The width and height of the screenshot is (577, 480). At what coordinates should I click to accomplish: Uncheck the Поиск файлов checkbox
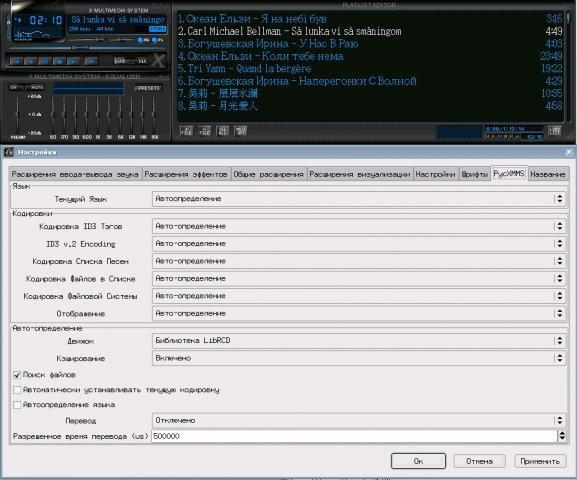pyautogui.click(x=17, y=375)
